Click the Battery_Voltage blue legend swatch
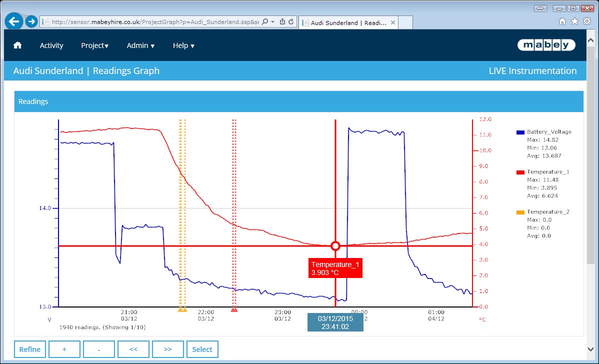599x364 pixels. click(x=520, y=132)
